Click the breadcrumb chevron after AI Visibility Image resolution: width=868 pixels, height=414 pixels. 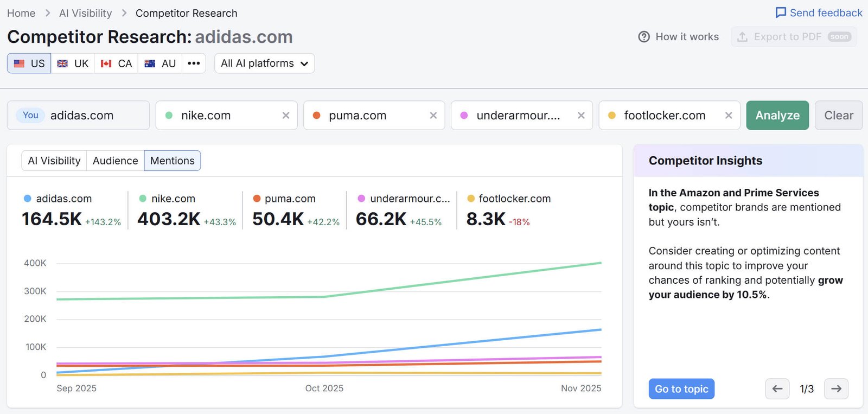tap(124, 13)
